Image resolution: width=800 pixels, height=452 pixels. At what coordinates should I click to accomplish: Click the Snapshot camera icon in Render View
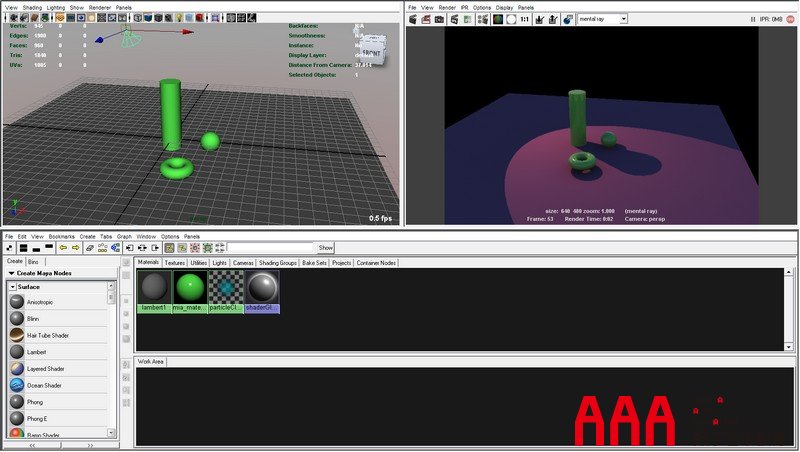click(439, 19)
